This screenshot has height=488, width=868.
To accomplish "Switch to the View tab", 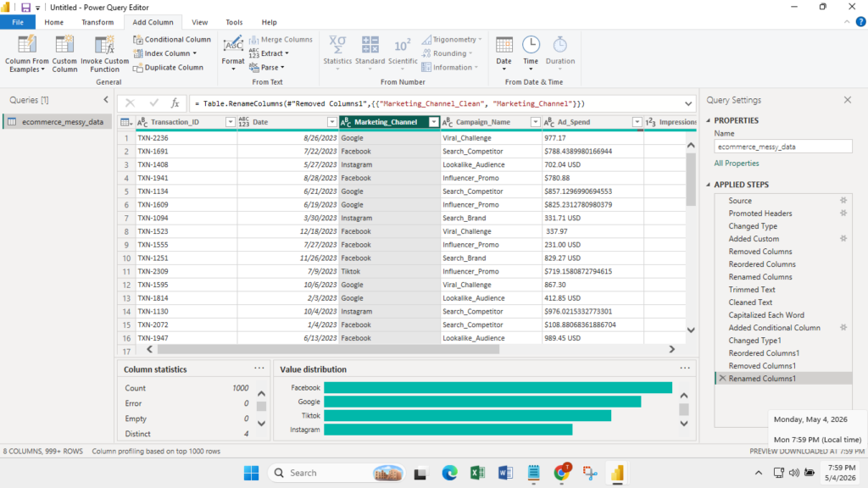I will 200,22.
